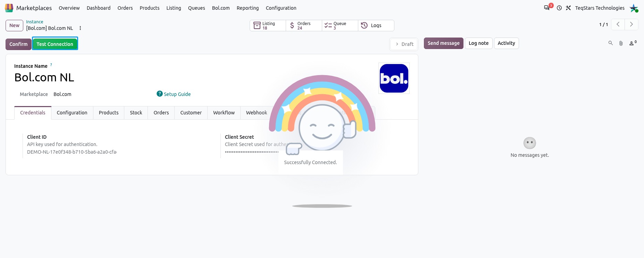This screenshot has width=644, height=258.
Task: Open the Dashboard menu
Action: [x=99, y=8]
